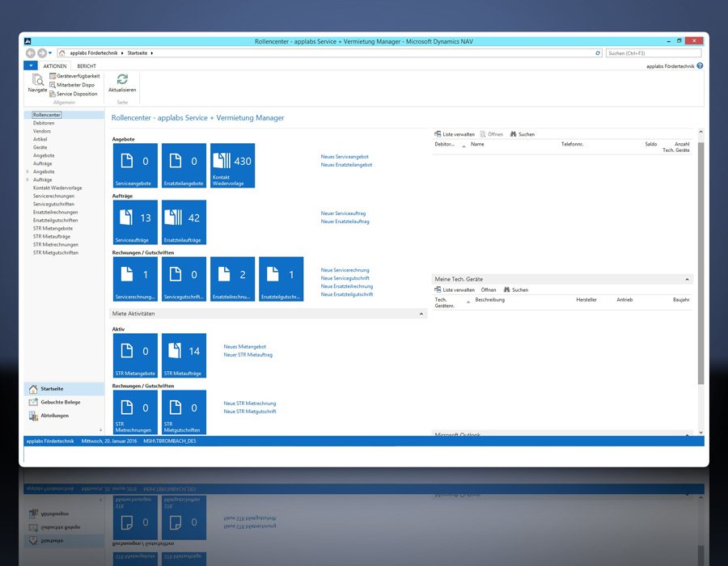The image size is (728, 566).
Task: Select Geräte in the navigation pane
Action: [x=40, y=147]
